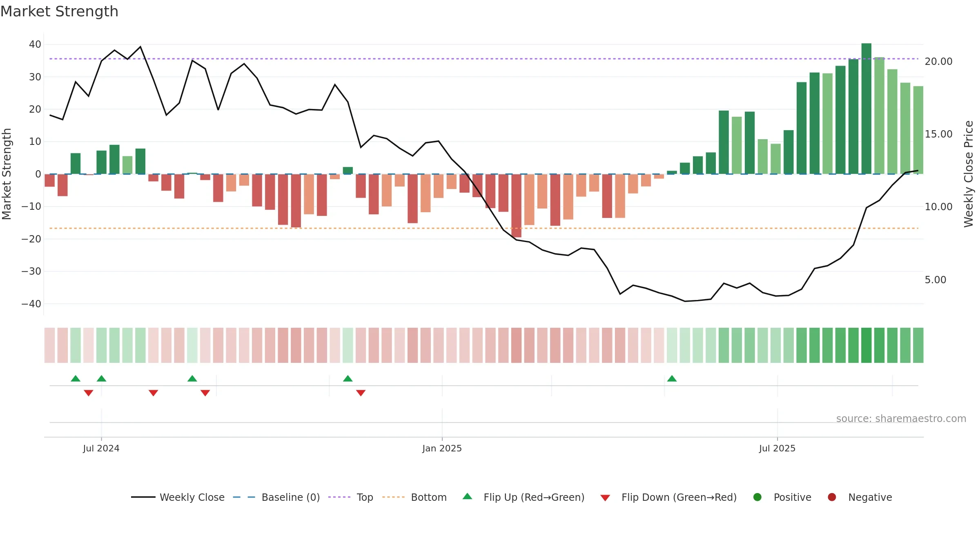The image size is (980, 551).
Task: Click the 10.00 price axis label
Action: click(x=939, y=207)
